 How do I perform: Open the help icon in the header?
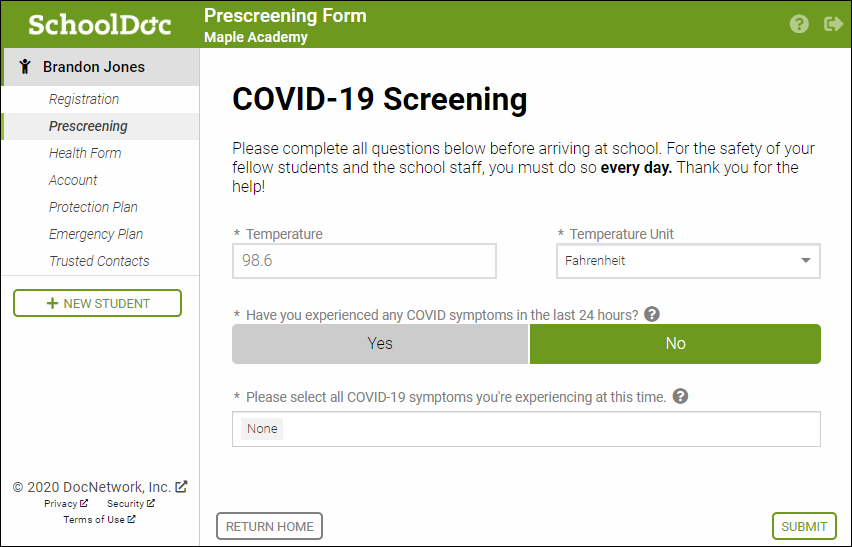click(799, 24)
